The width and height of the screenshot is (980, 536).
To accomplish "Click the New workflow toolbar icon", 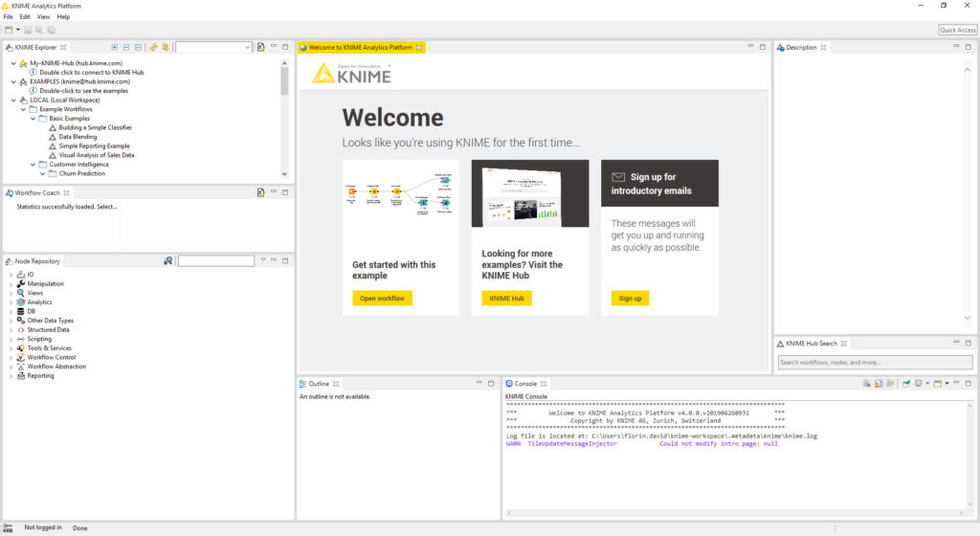I will click(x=9, y=30).
